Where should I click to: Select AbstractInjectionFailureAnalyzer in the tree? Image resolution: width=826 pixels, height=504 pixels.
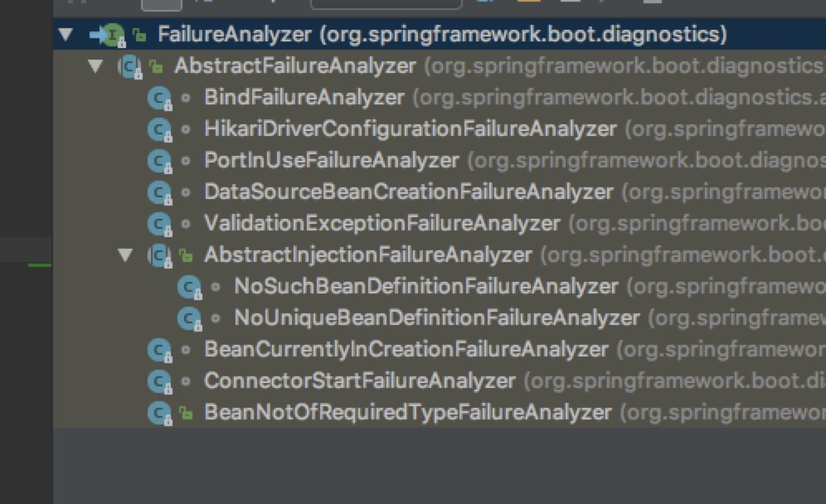coord(368,254)
